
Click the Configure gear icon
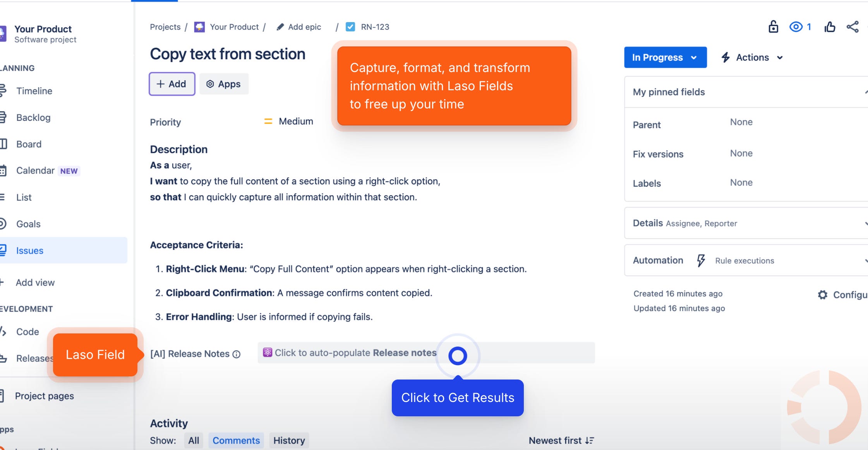pyautogui.click(x=823, y=295)
